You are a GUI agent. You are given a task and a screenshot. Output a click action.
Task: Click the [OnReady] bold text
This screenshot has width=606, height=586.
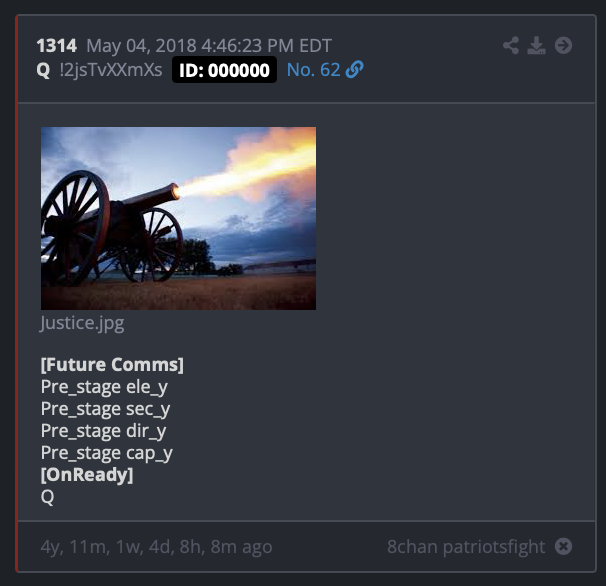pyautogui.click(x=87, y=475)
